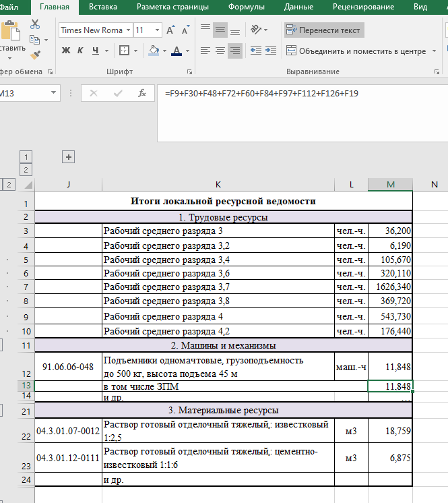The image size is (448, 503).
Task: Click insert function fx icon
Action: coord(142,93)
